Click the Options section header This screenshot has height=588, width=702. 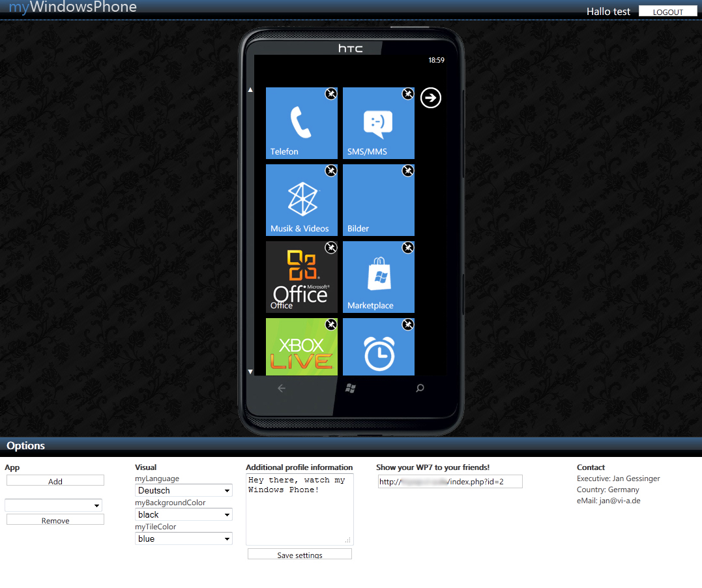[x=25, y=446]
